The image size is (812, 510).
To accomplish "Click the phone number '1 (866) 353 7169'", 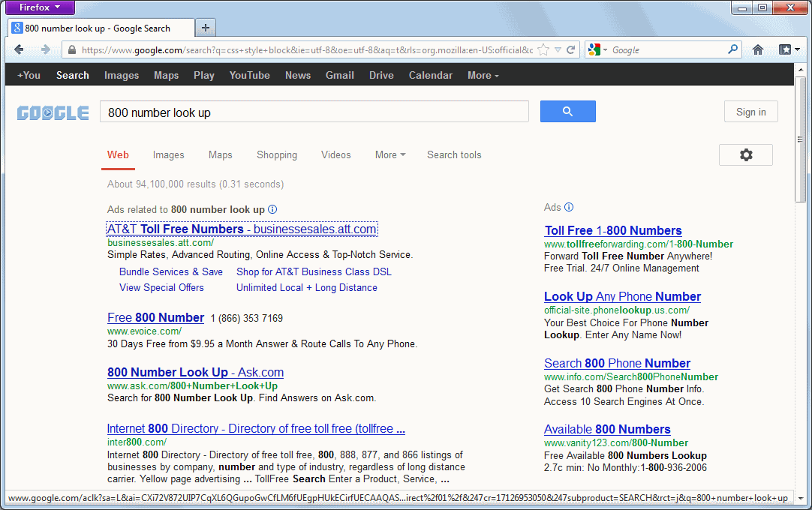I will tap(246, 319).
